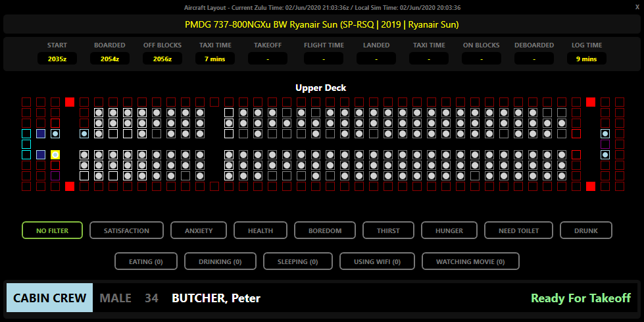Screen dimensions: 644x322
Task: Select the upper rear light-blue crew seat
Action: point(605,134)
